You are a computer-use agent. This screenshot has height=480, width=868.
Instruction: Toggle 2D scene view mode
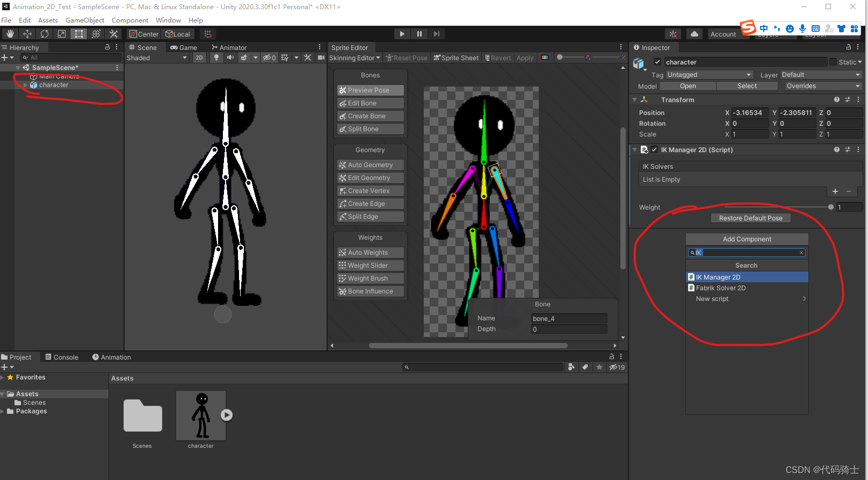click(199, 58)
